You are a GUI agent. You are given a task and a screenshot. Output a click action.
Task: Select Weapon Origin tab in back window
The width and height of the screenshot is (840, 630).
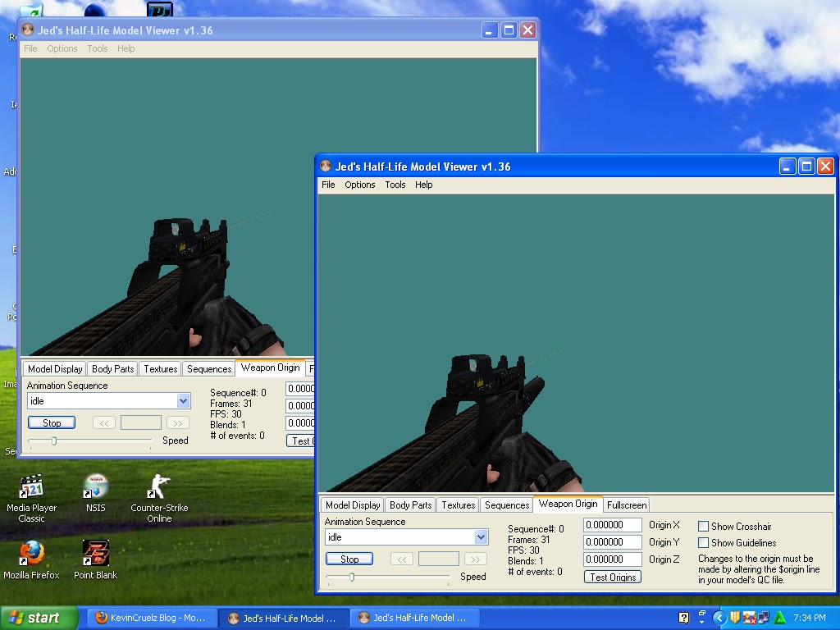pyautogui.click(x=270, y=367)
